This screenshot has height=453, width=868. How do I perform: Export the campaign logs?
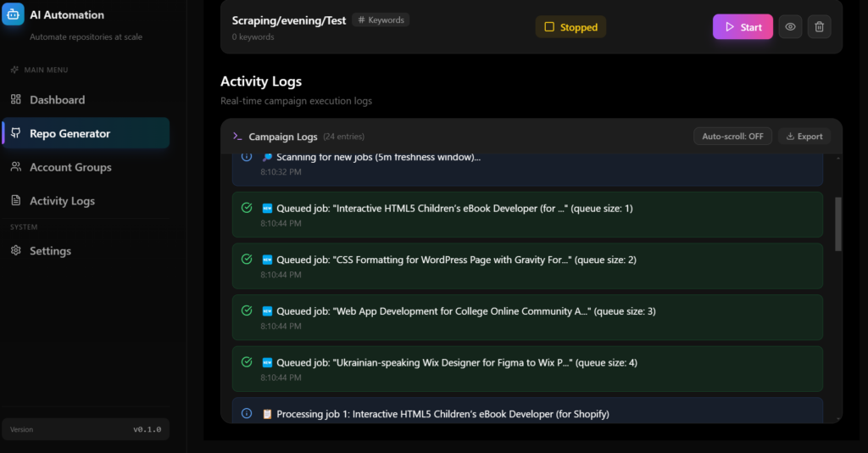[804, 137]
